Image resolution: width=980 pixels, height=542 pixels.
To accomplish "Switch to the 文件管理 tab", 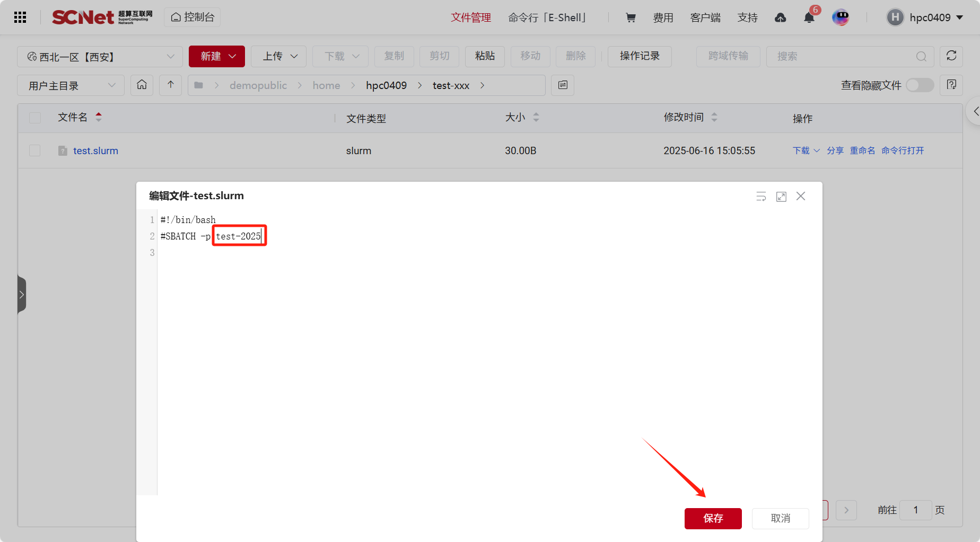I will coord(470,17).
